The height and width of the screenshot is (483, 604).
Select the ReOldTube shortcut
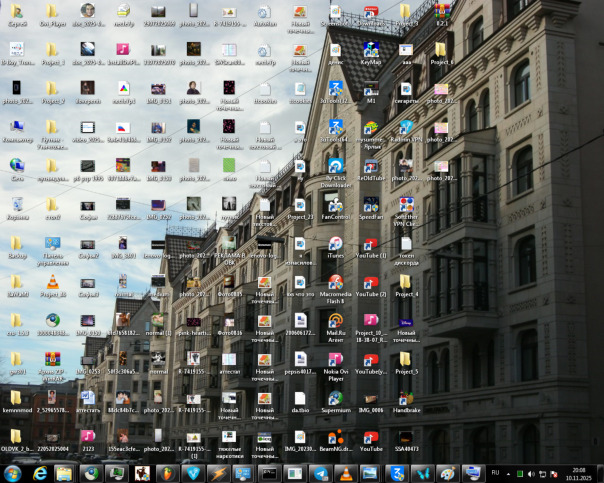pyautogui.click(x=371, y=166)
